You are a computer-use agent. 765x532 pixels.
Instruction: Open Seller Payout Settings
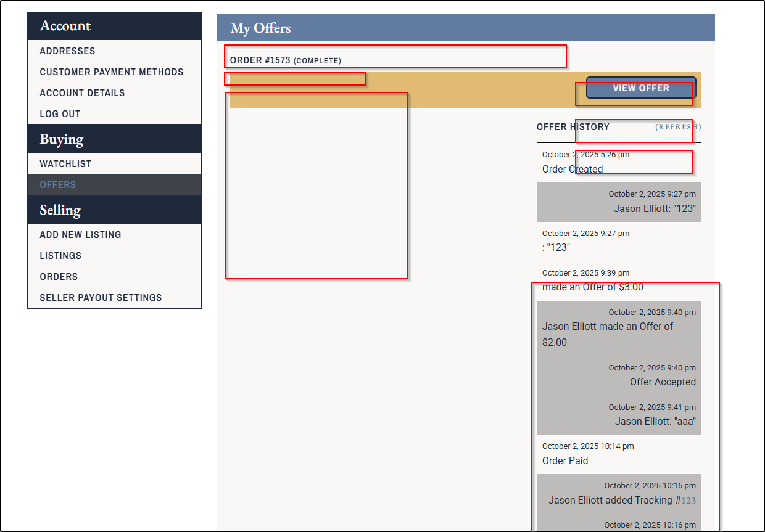[x=101, y=298]
